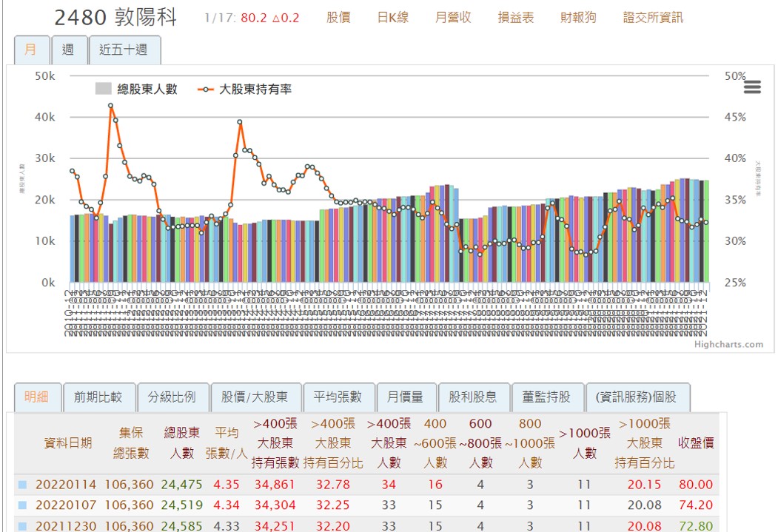Click the blue square beside 20220114

(x=22, y=485)
